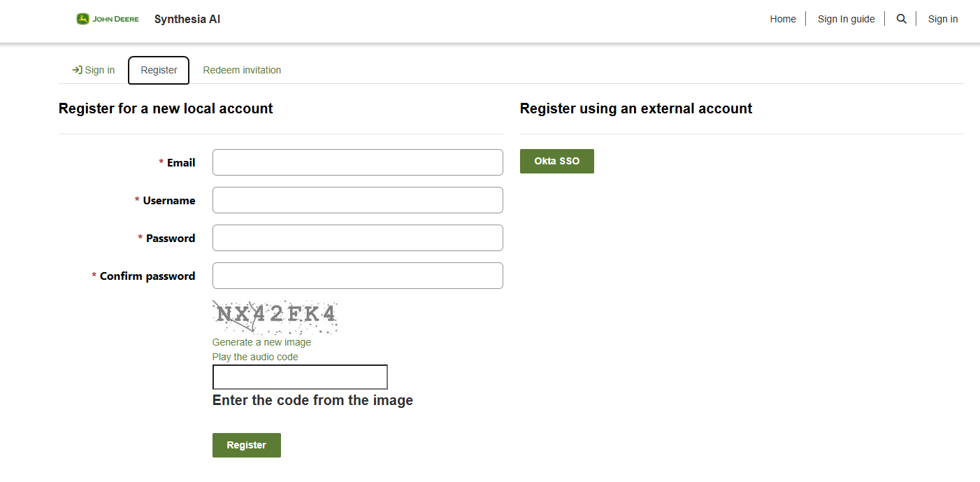Play the audio code

[255, 357]
